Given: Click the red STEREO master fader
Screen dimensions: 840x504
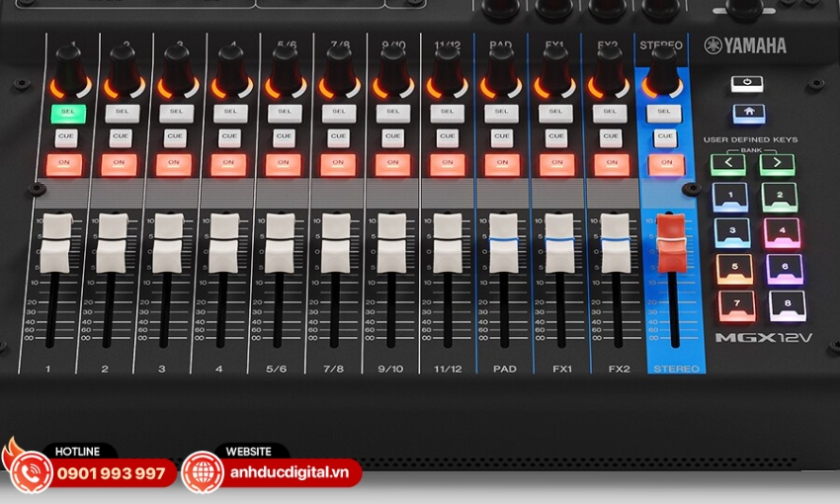Looking at the screenshot, I should (670, 241).
